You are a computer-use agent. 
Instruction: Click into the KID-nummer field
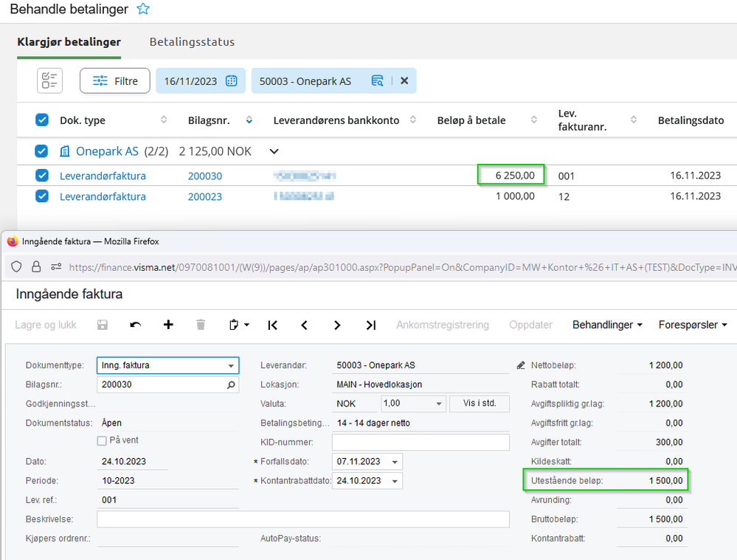421,443
